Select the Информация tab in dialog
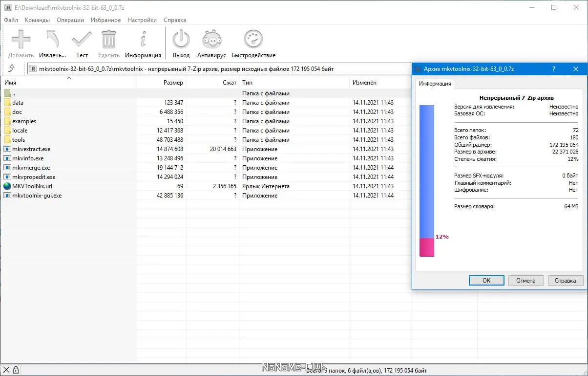588x376 pixels. point(435,84)
